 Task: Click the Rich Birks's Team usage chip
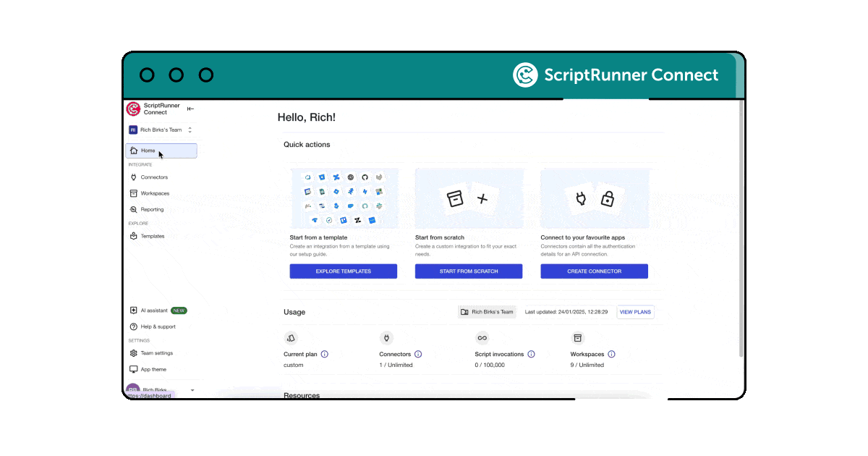tap(488, 312)
